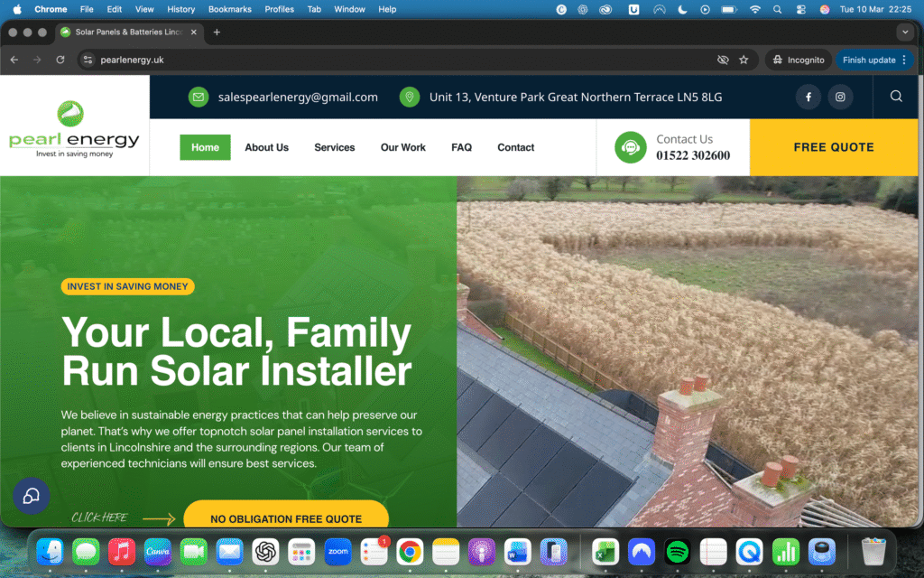Click the tracking protection eye icon

point(722,60)
